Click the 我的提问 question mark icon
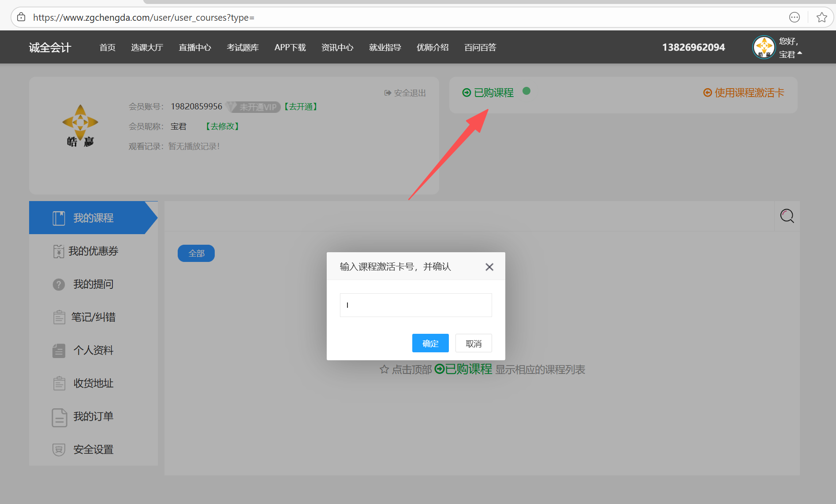The height and width of the screenshot is (504, 836). (59, 284)
